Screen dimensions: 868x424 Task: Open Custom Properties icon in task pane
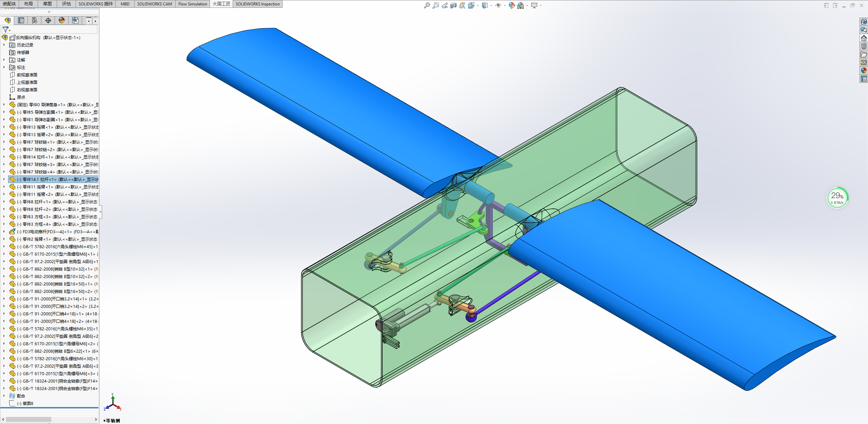pos(864,79)
